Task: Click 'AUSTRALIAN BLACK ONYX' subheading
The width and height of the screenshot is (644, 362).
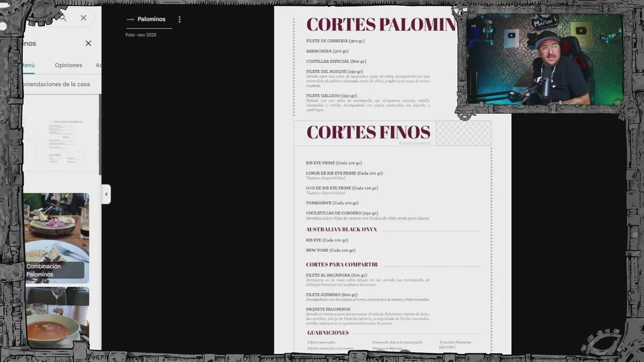Action: click(341, 229)
